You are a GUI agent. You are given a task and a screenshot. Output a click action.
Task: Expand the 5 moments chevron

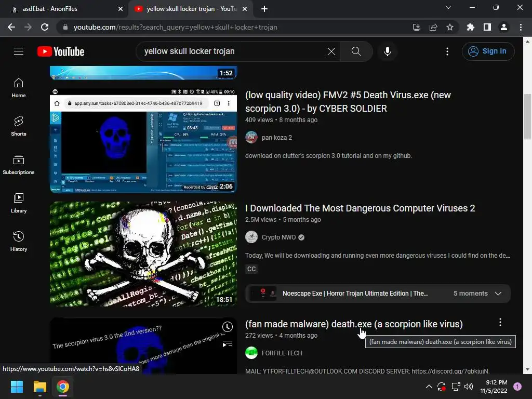click(498, 294)
